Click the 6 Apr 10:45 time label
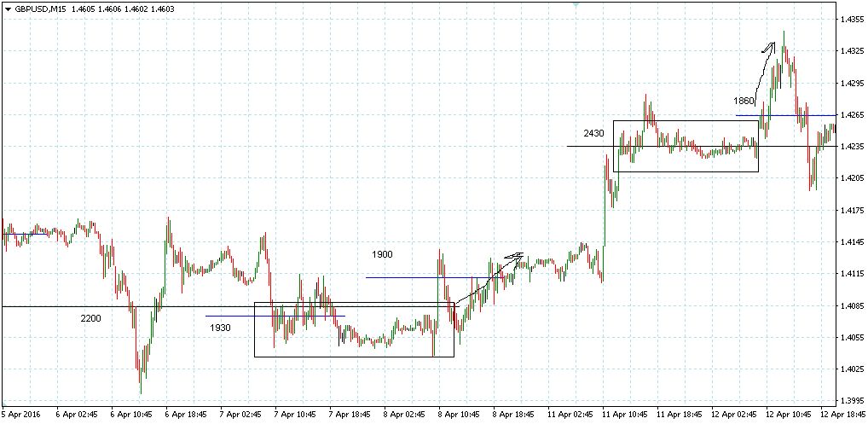The height and width of the screenshot is (424, 868). click(x=130, y=413)
